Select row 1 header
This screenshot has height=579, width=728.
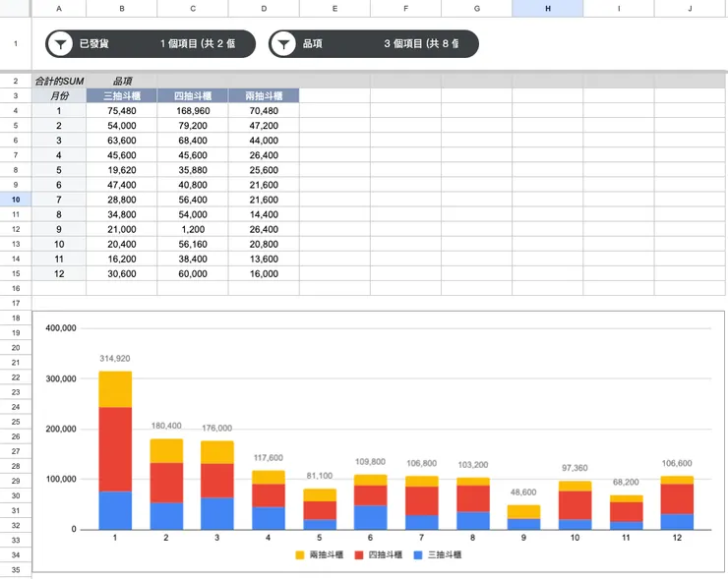pos(16,43)
